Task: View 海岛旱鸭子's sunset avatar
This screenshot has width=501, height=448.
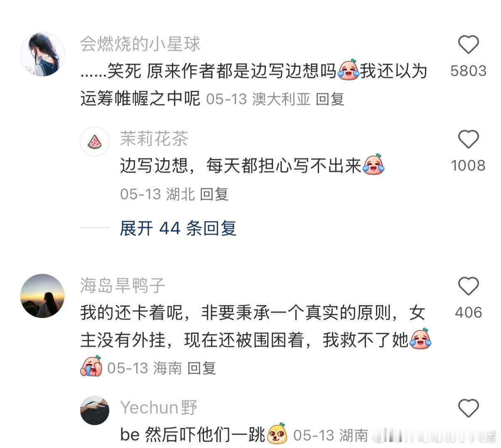Action: pos(42,296)
